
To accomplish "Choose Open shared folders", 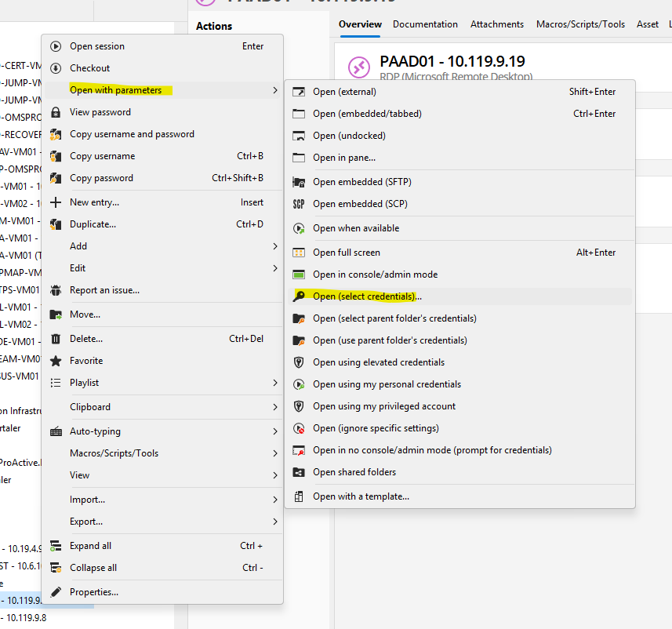I will pos(460,472).
